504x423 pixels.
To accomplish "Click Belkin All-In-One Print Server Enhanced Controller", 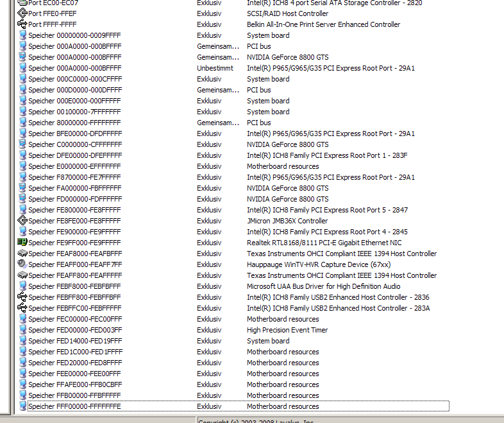I will pos(323,24).
